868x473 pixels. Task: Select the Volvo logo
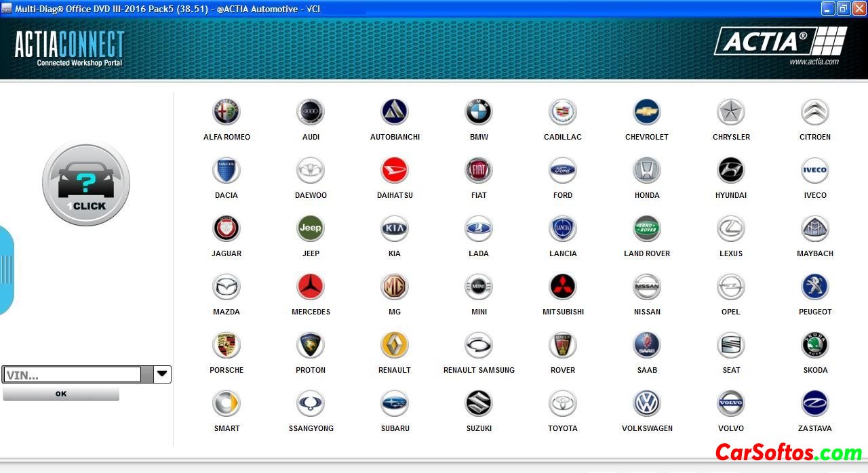[731, 404]
